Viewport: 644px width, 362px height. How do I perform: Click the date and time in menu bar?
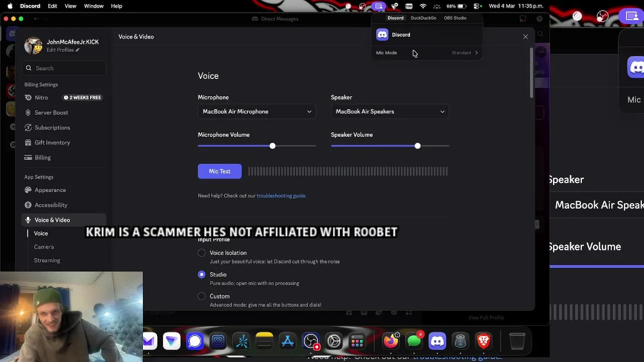(516, 6)
